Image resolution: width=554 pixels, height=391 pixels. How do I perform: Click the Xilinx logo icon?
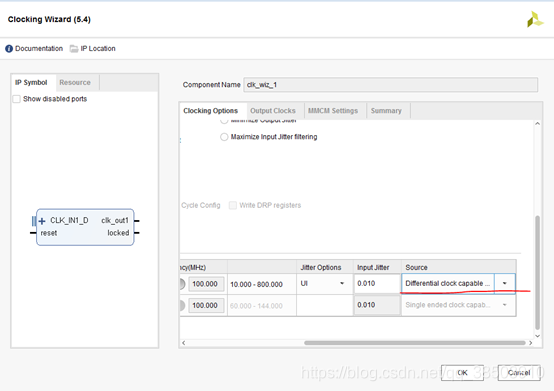click(x=535, y=19)
